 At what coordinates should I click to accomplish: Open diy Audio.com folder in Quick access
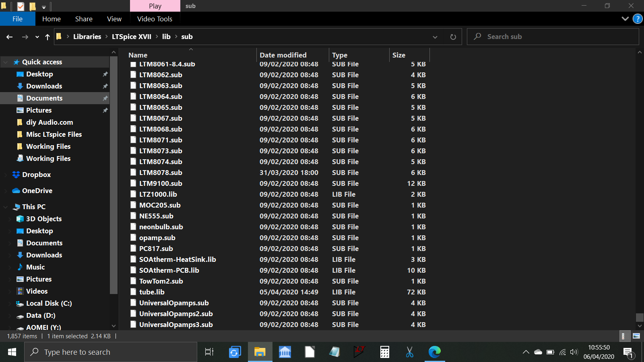click(50, 122)
